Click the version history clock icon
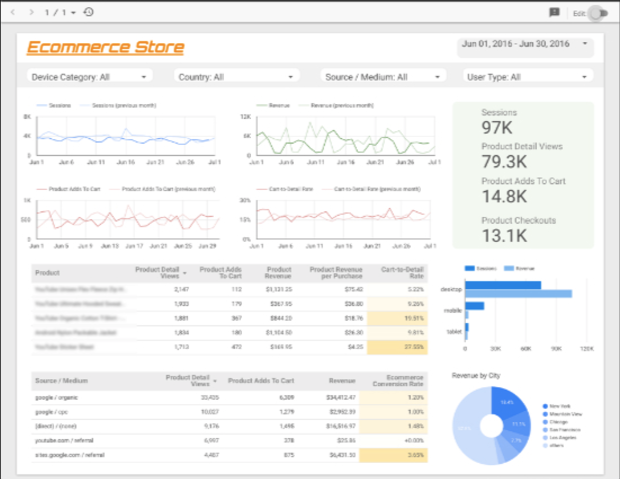 click(x=89, y=12)
